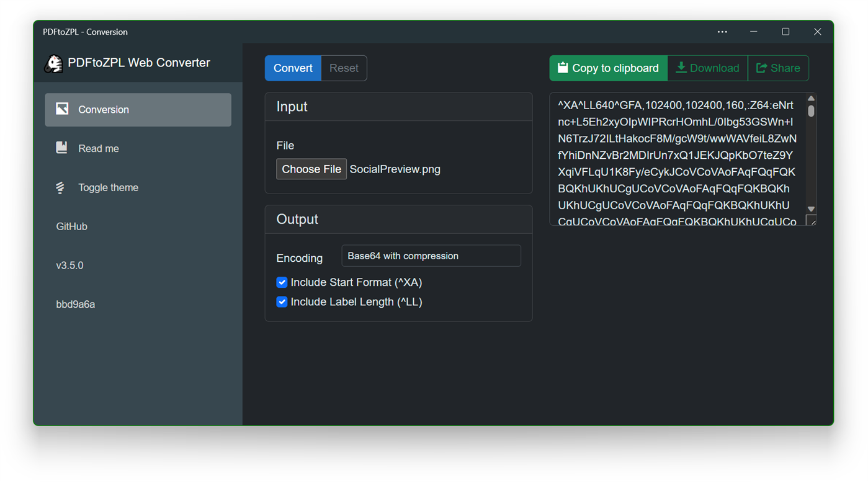Click the bbd9a6a commit link

point(75,304)
